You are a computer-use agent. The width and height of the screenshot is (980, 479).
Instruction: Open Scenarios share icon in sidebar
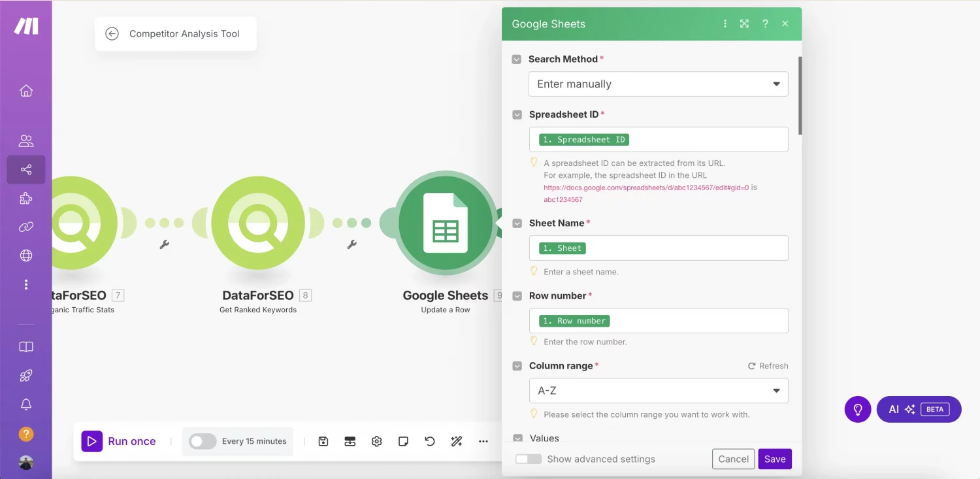point(26,170)
